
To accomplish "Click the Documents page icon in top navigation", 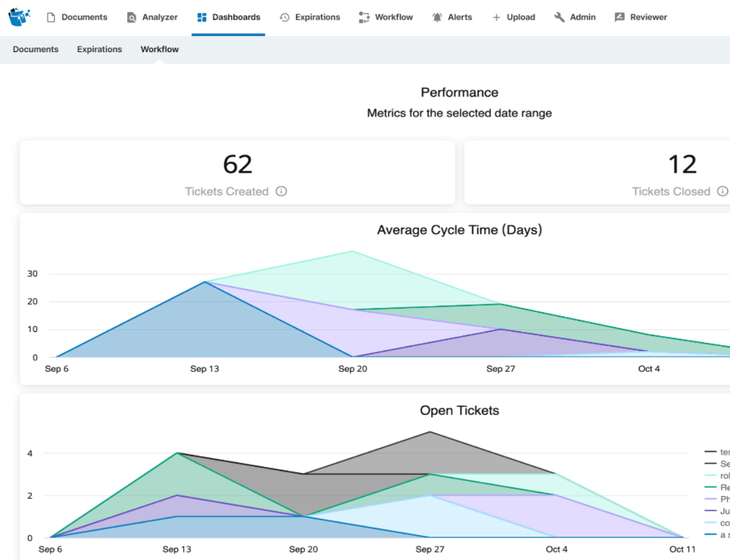I will coord(51,18).
